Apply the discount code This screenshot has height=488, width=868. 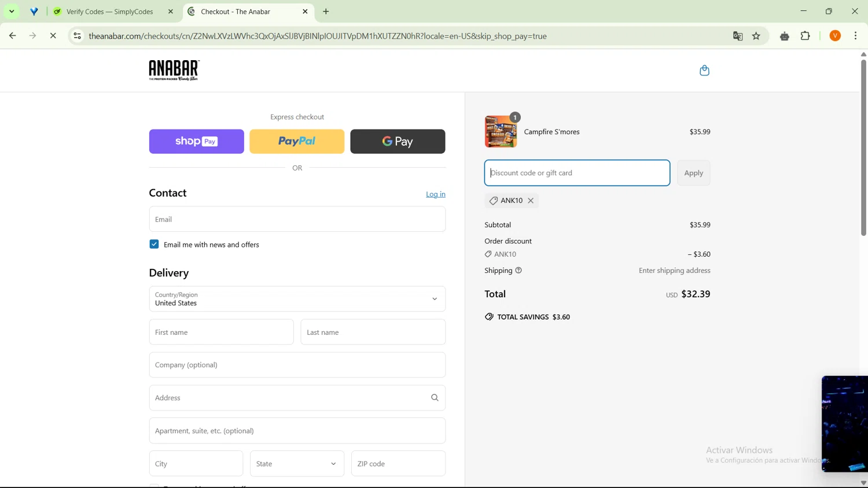694,173
